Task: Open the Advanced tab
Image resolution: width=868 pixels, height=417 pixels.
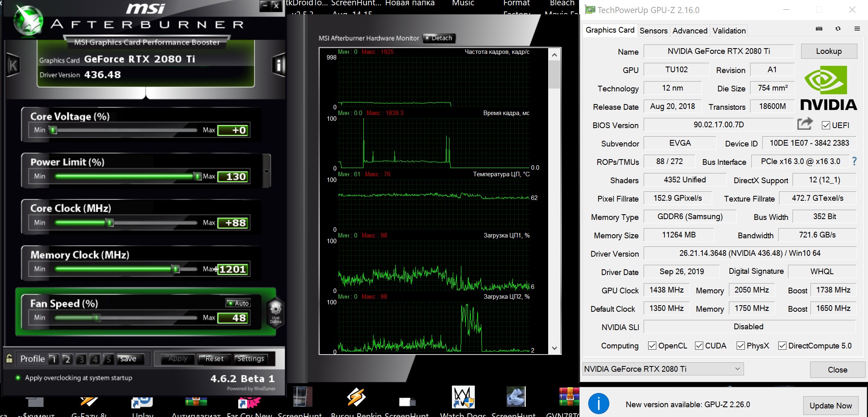Action: coord(690,31)
